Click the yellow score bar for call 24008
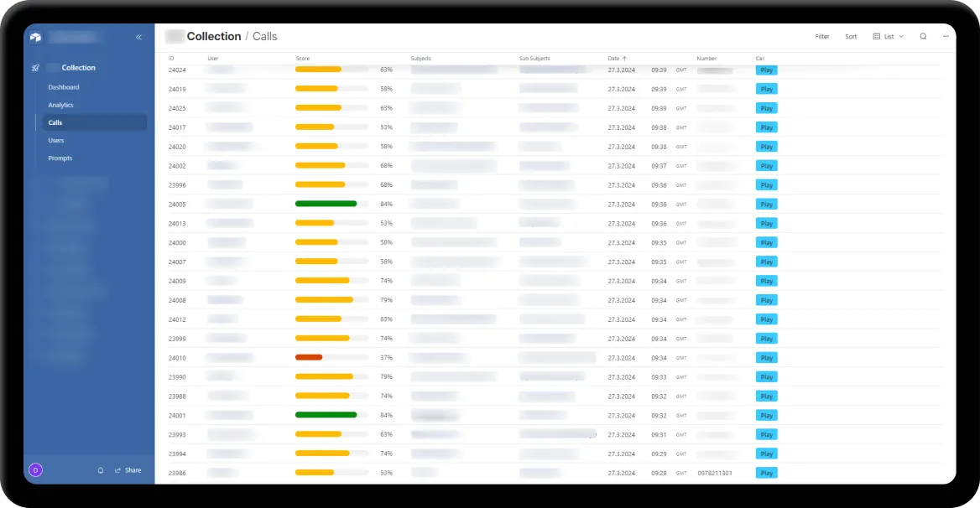The image size is (980, 508). pos(324,300)
